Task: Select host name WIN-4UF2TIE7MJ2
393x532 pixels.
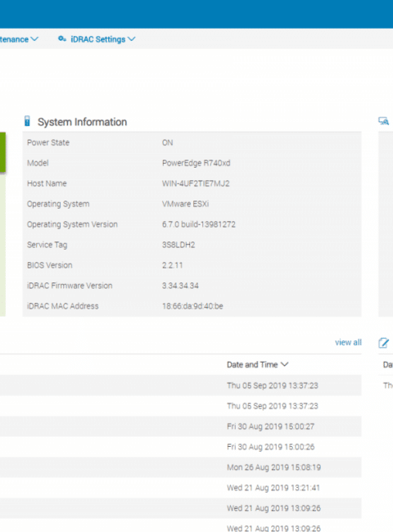Action: [196, 183]
